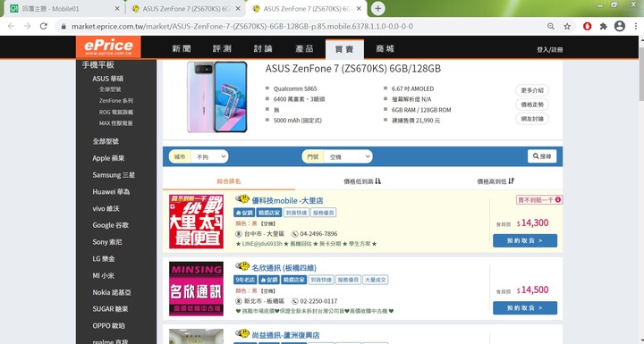Open the 商城 navigation menu
Screen dimensions: 644x344
[385, 49]
